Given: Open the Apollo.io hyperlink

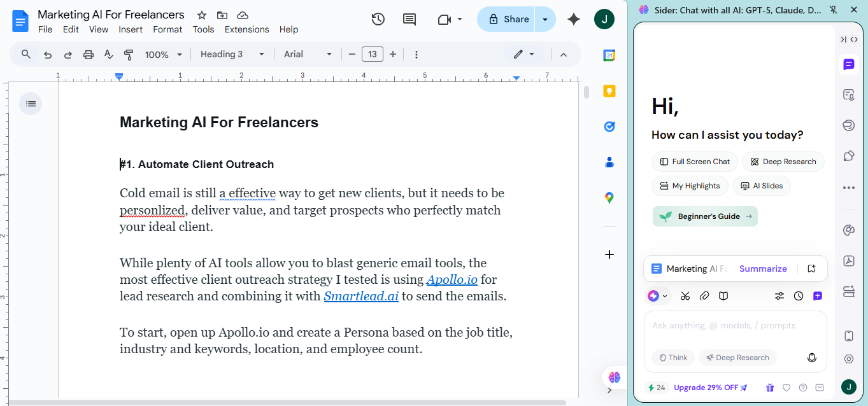Looking at the screenshot, I should tap(452, 279).
